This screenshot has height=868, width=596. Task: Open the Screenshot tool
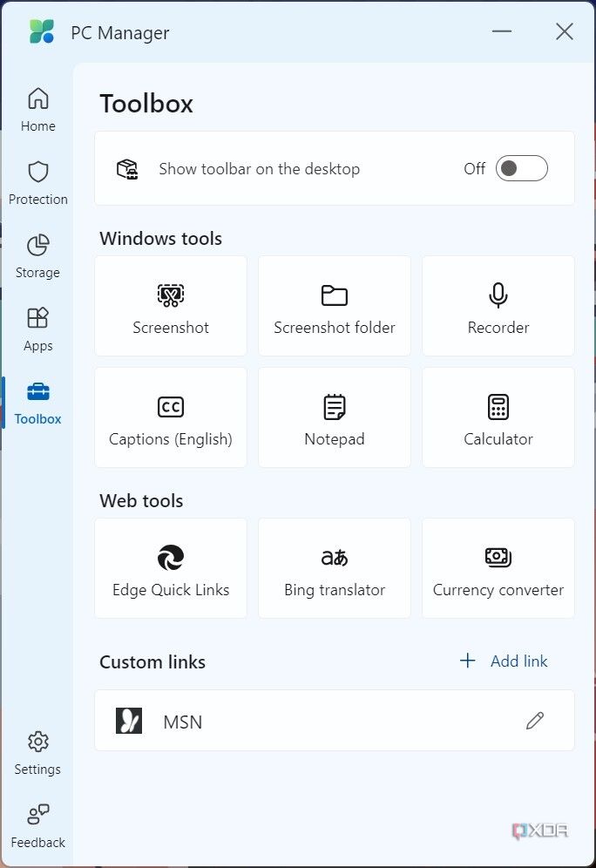pos(171,306)
